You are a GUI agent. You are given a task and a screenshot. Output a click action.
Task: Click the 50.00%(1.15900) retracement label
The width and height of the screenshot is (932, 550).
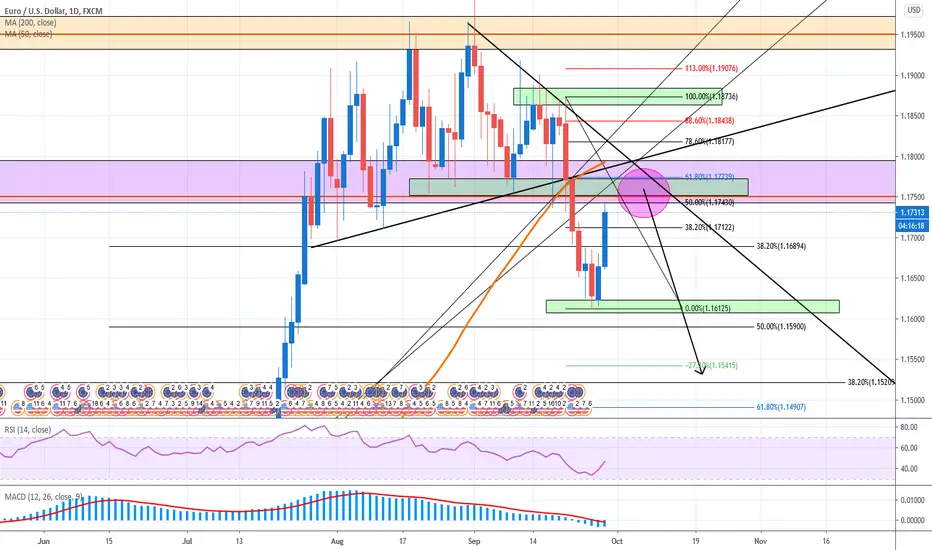pos(781,326)
